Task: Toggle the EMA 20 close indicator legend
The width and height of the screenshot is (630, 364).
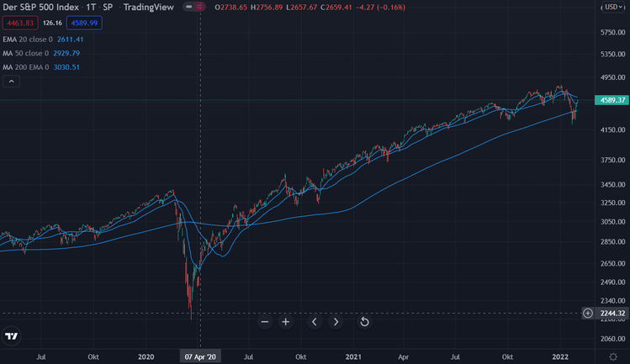Action: coord(30,40)
